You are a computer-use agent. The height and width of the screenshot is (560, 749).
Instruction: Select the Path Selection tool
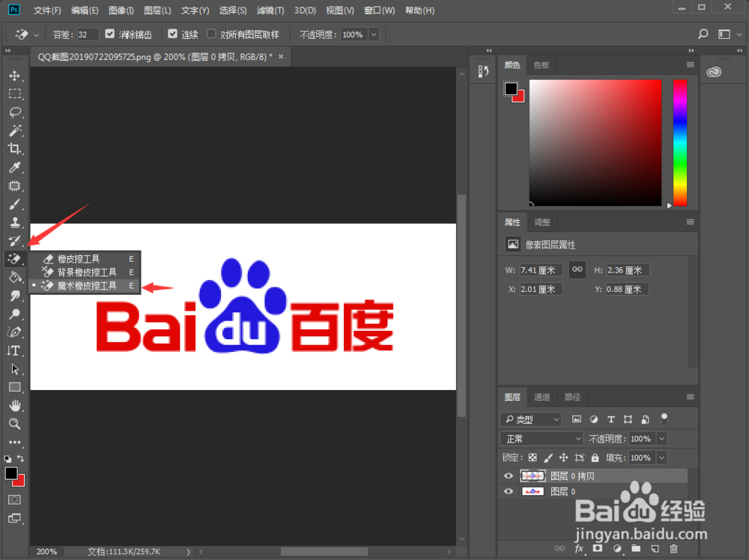[x=15, y=368]
